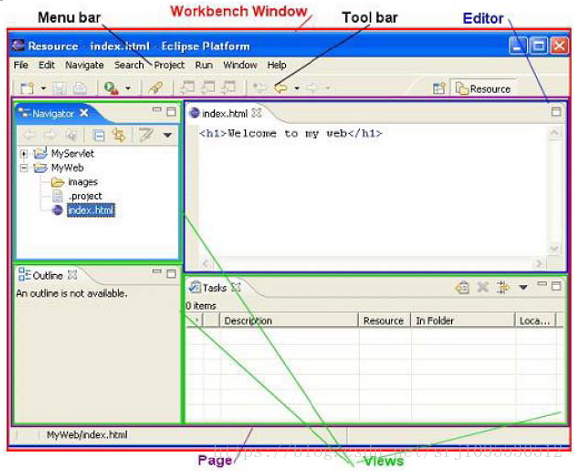Click the editor's scroll down arrow
Viewport: 574px width, 471px height.
[x=554, y=248]
